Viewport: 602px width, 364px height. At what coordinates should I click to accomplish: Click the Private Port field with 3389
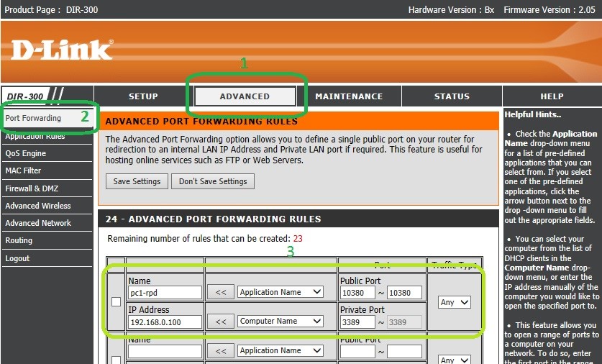pyautogui.click(x=357, y=322)
